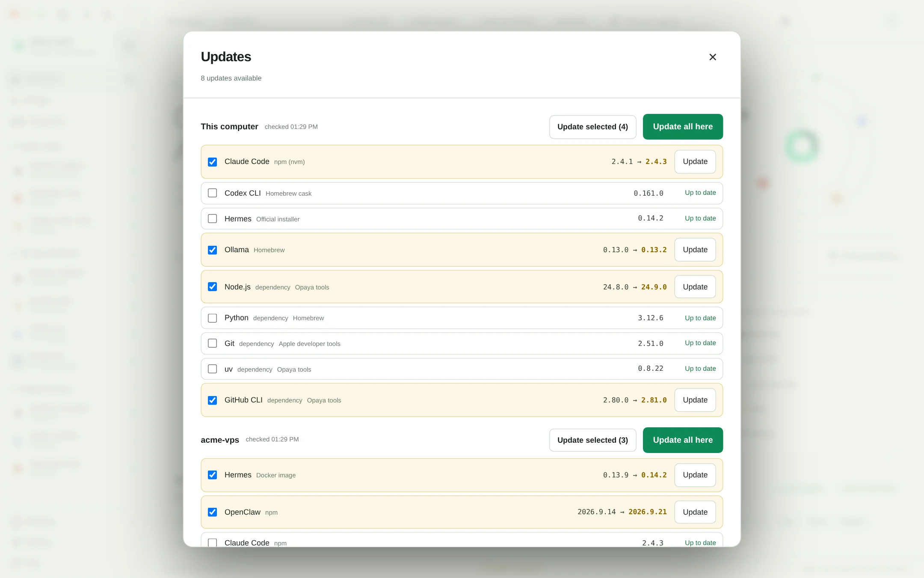Check the uv checkbox

pyautogui.click(x=212, y=369)
